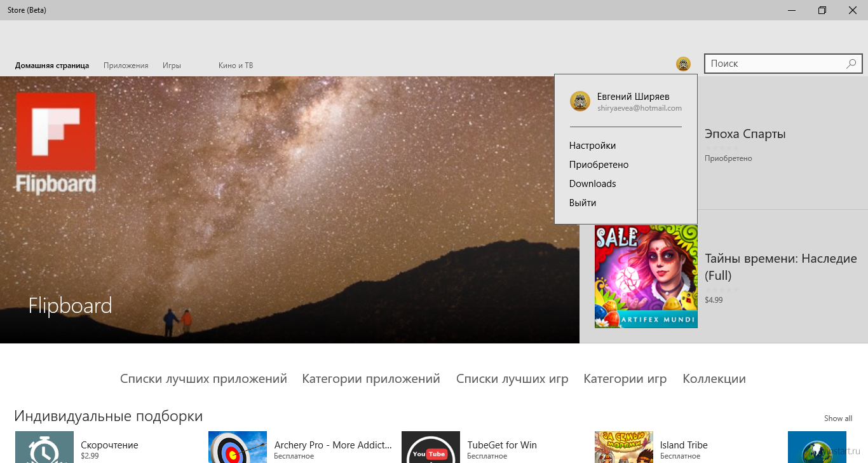Open Списки лучших игр link

click(512, 379)
